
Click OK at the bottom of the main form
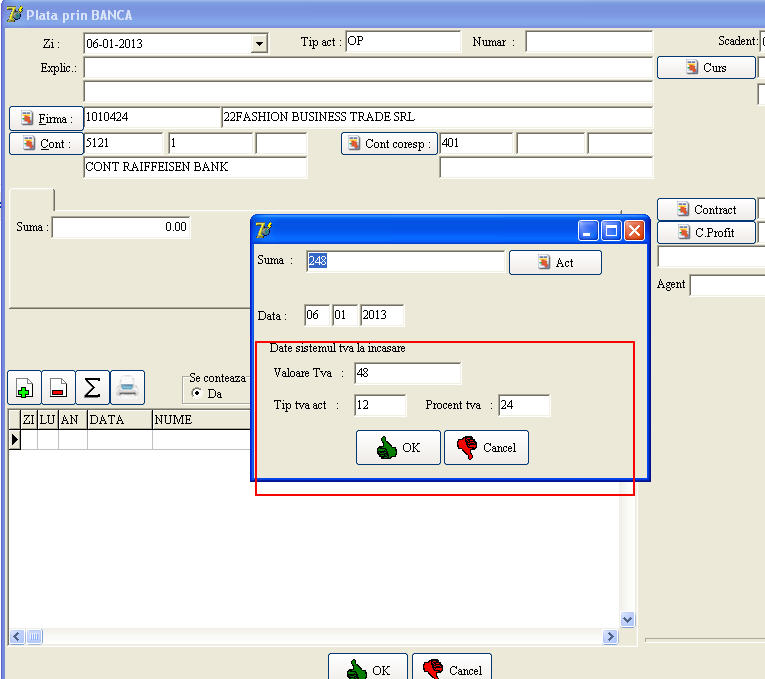tap(368, 669)
